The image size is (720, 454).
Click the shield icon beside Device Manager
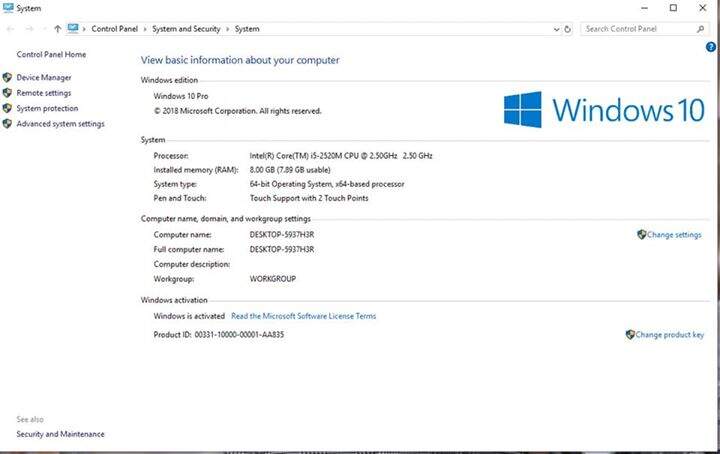[7, 77]
